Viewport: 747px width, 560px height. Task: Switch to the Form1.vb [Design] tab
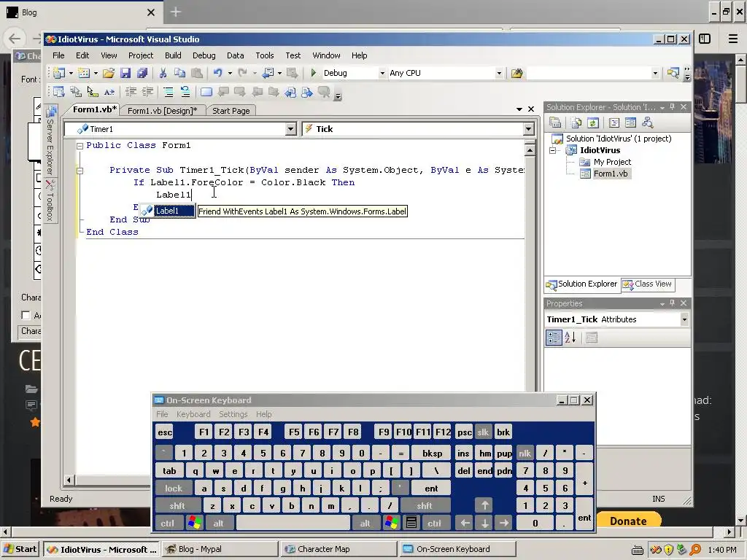pos(162,111)
